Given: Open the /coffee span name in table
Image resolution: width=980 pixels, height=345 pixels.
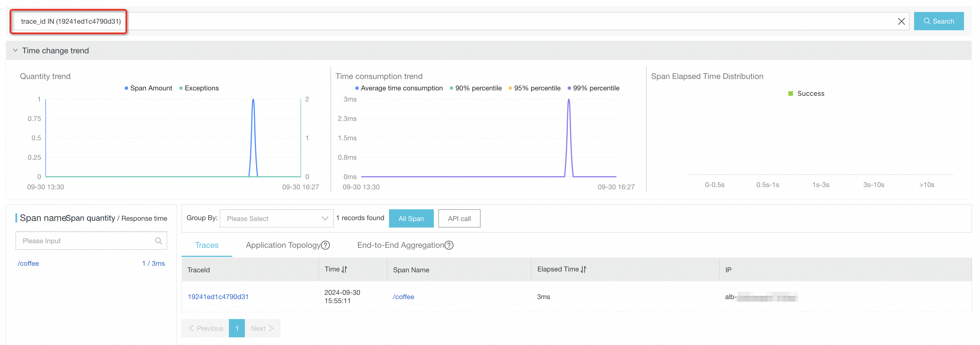Looking at the screenshot, I should [403, 297].
